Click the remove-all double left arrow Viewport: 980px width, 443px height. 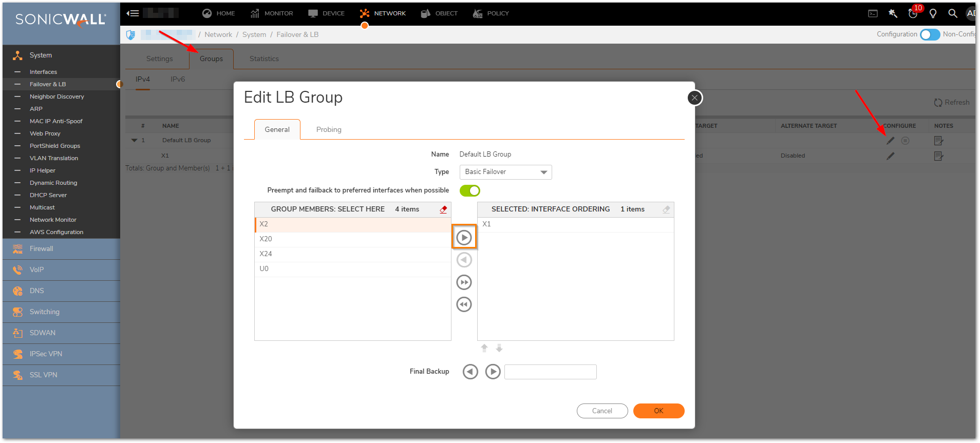[x=464, y=304]
